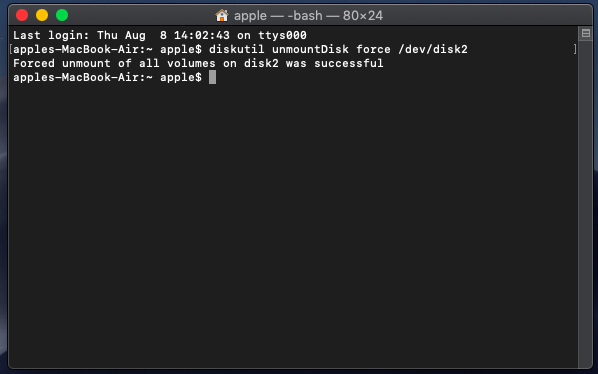Minimize the Terminal with the yellow button

[x=42, y=15]
